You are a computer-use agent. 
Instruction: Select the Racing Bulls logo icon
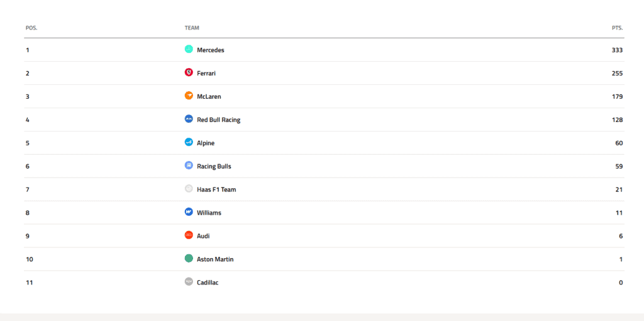pos(189,166)
